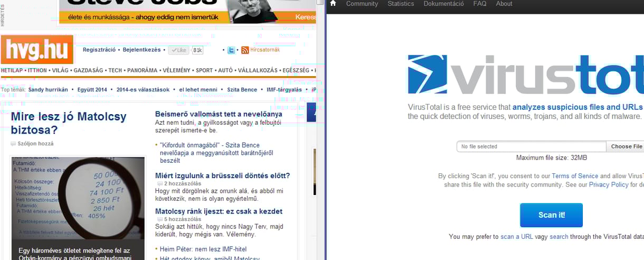Viewport: 644px width, 260px height.
Task: Click the Egy hároméves ötlet image caption
Action: point(75,254)
